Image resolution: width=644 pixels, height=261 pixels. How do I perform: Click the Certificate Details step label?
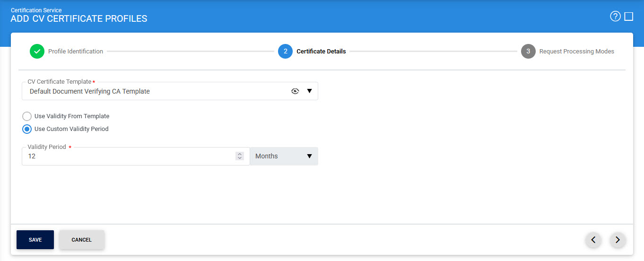point(321,52)
